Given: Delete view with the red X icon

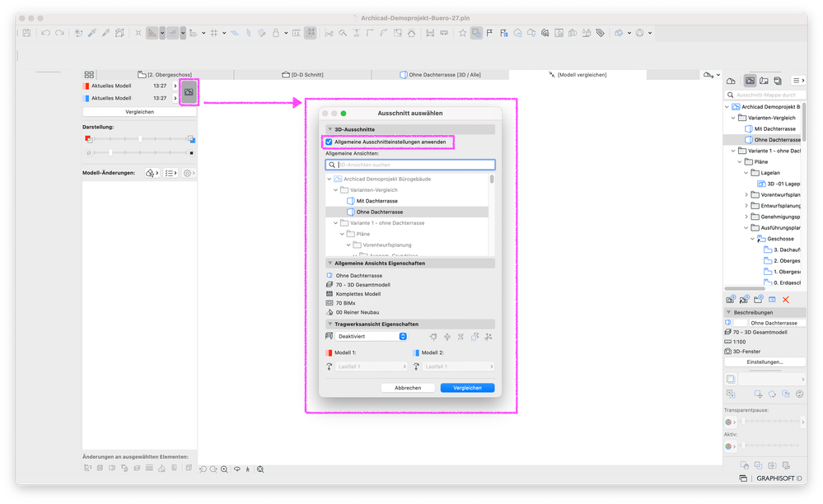Looking at the screenshot, I should pos(786,300).
